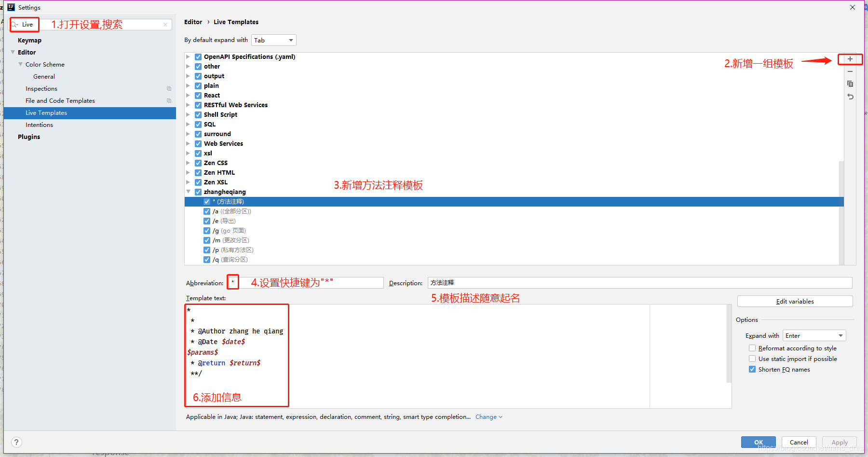Click the IntelliJ IDEA icon in the title bar

coord(12,7)
